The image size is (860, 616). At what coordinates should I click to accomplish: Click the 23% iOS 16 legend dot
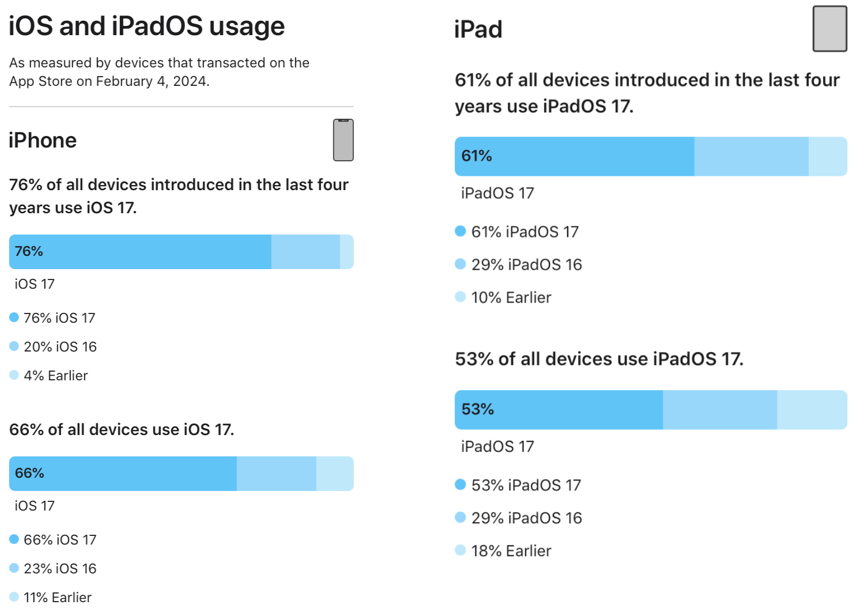point(14,568)
